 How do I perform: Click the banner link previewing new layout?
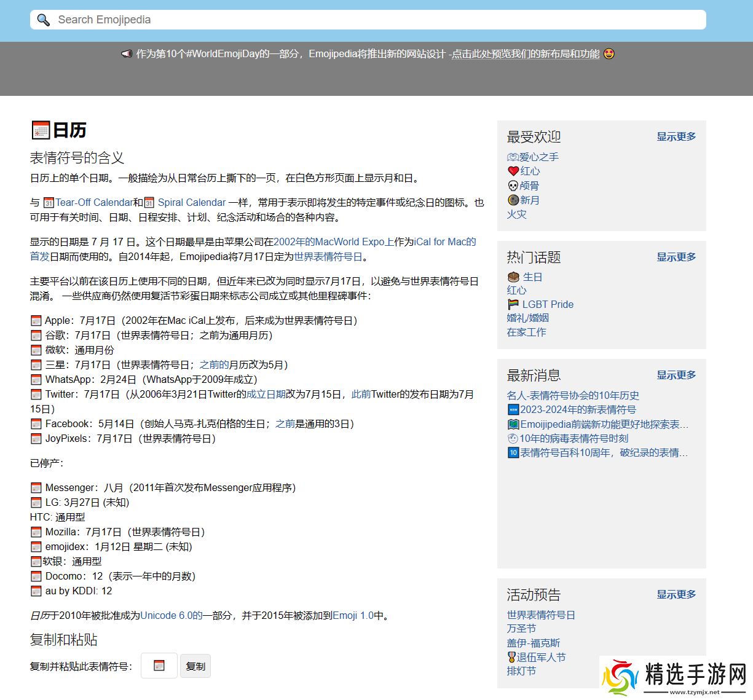(x=525, y=54)
